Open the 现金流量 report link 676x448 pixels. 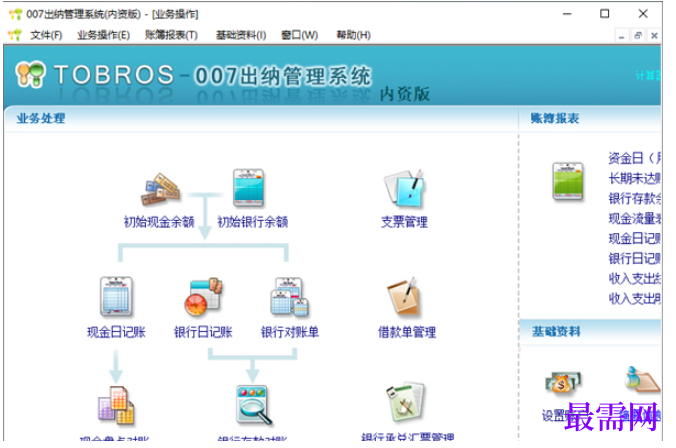[634, 219]
